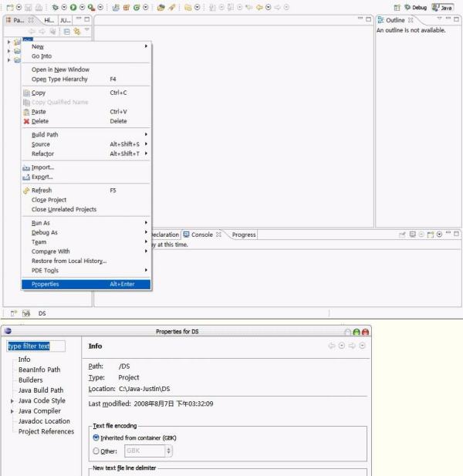
Task: Select Builders in properties tree
Action: [31, 380]
